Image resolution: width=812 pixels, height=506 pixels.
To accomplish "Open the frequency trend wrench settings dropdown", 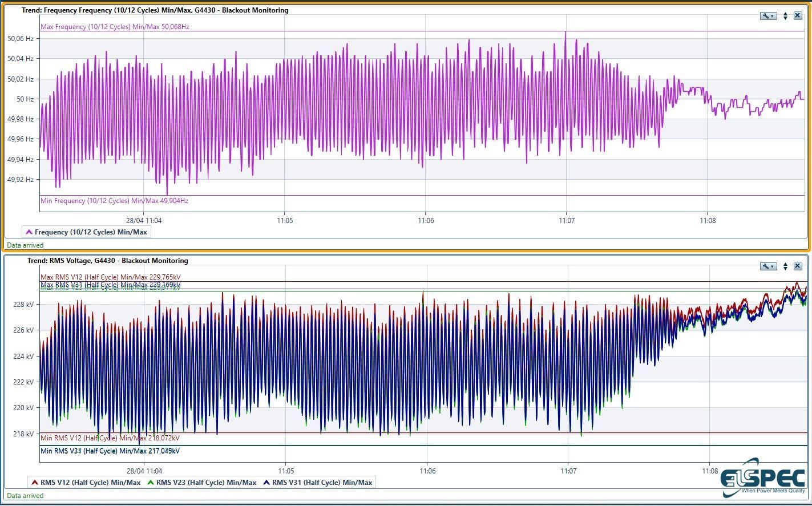I will pos(768,16).
